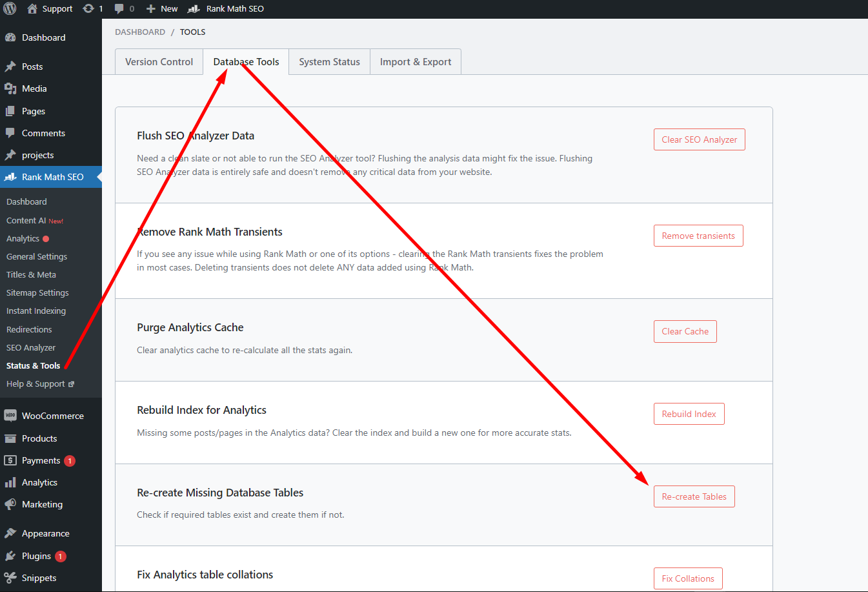Click the Clear SEO Analyzer button

click(700, 139)
